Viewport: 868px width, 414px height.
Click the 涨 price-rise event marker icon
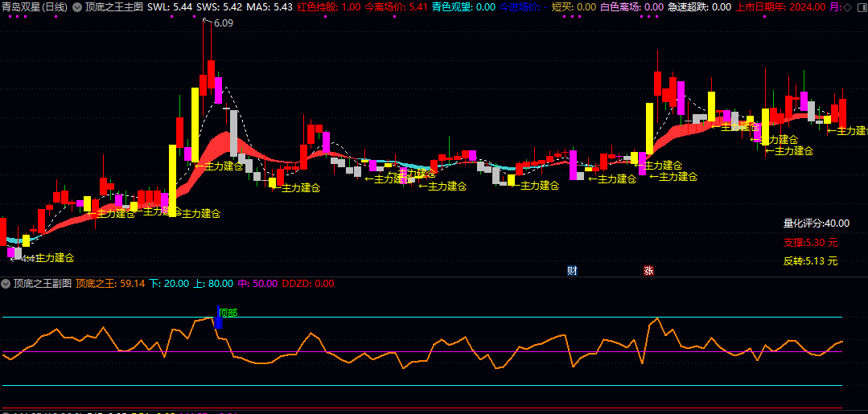click(x=648, y=270)
